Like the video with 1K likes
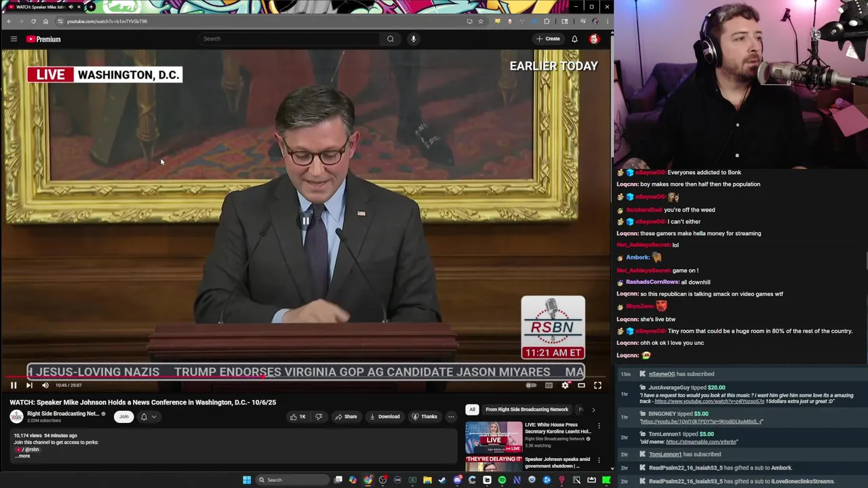Viewport: 868px width, 488px height. pos(297,417)
